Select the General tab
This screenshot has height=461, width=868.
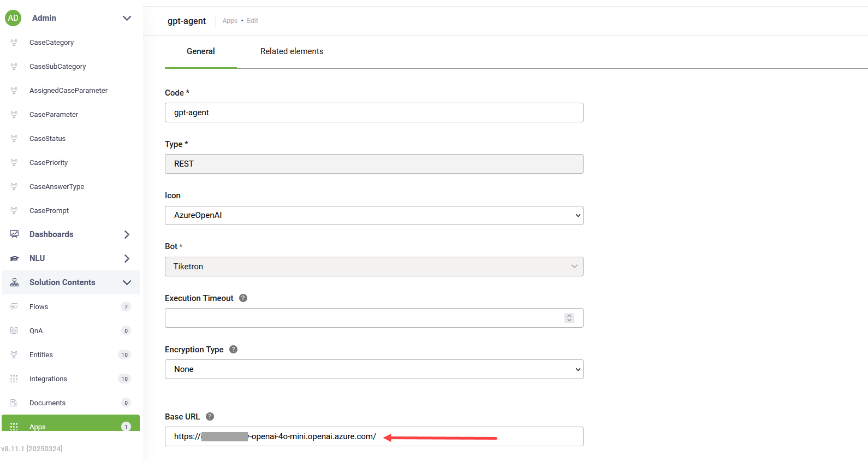(x=201, y=51)
